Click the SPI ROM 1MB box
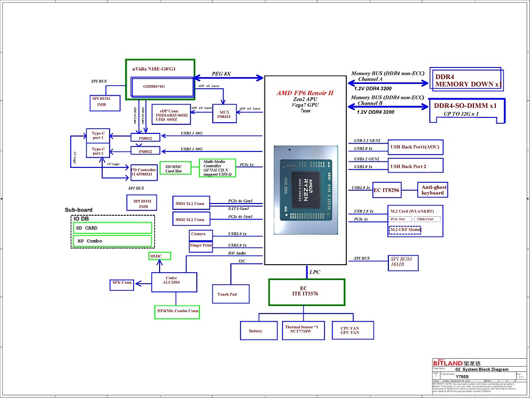This screenshot has width=532, height=398. (105, 103)
